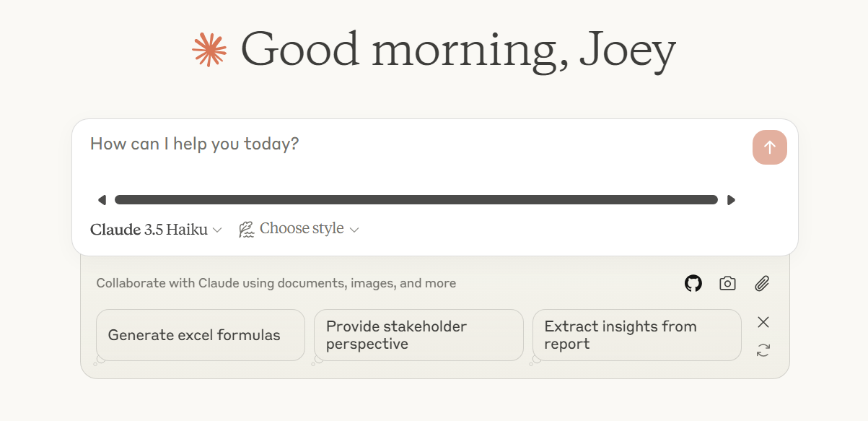Select the Generate excel formulas suggestion
868x421 pixels.
200,335
